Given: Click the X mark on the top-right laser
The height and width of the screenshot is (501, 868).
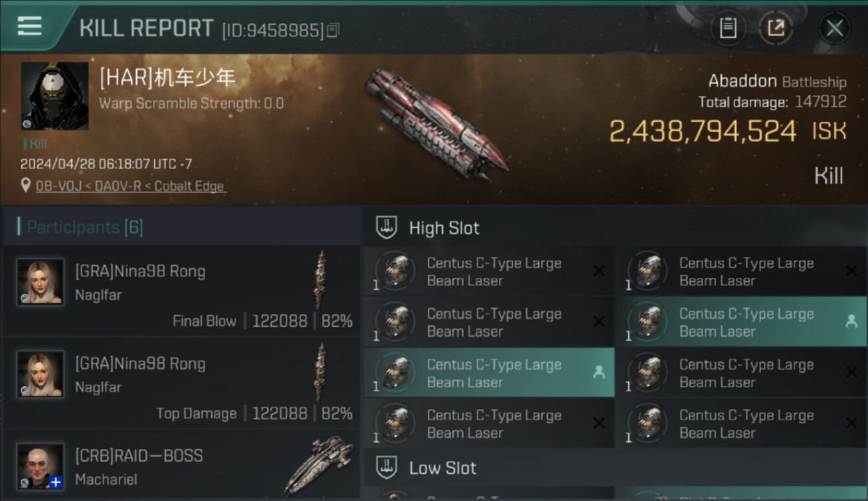Looking at the screenshot, I should [x=851, y=271].
